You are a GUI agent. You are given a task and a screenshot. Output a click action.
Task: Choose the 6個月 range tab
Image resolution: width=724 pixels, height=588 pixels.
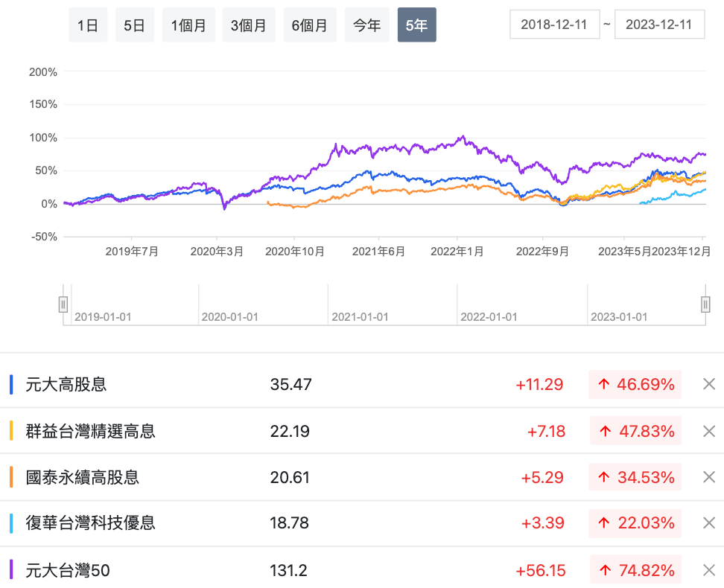coord(310,25)
